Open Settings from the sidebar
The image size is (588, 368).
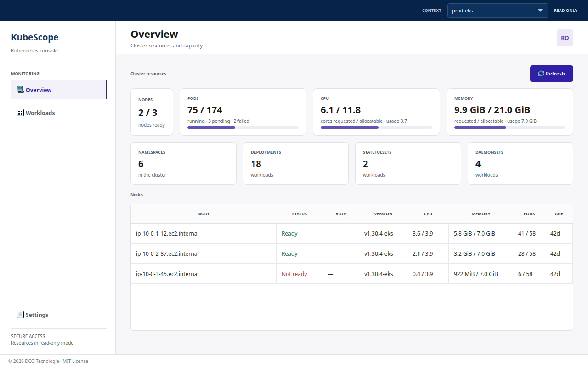click(59, 315)
